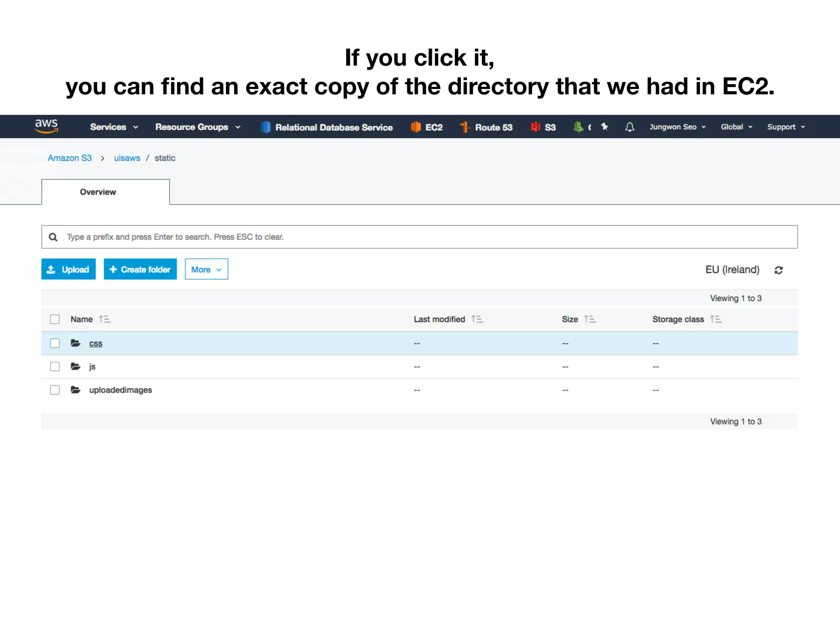840x630 pixels.
Task: Sort by Storage class column icon
Action: (716, 319)
